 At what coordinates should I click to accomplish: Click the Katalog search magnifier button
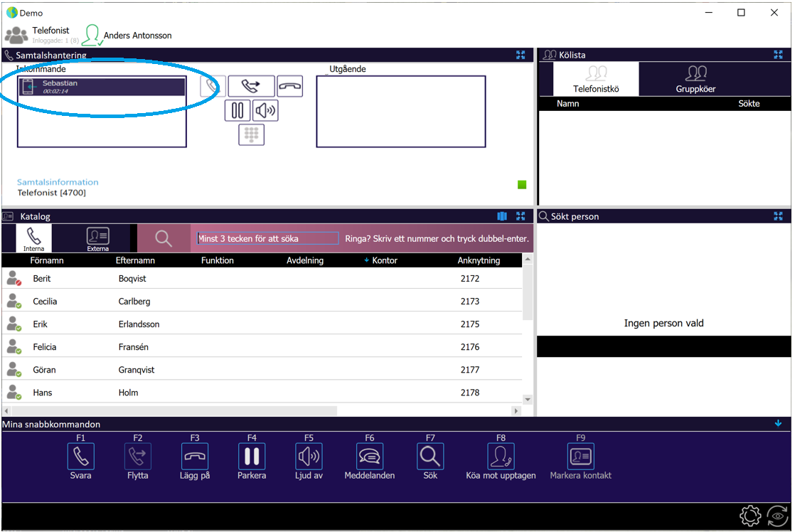click(164, 238)
